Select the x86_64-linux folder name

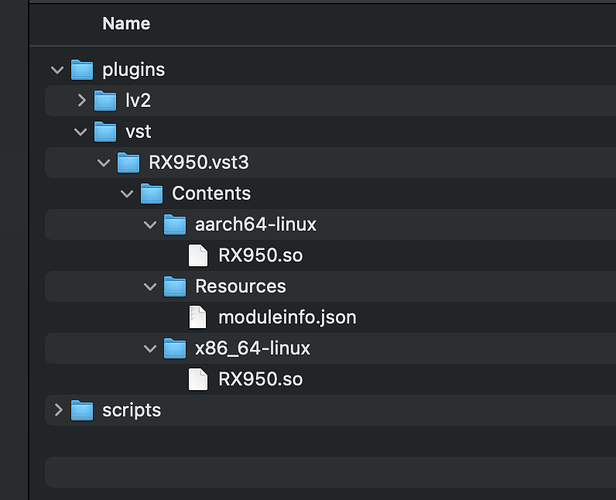tap(252, 348)
